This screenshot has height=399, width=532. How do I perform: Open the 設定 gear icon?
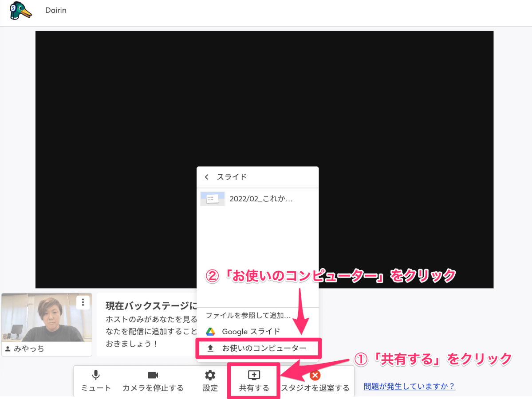pyautogui.click(x=210, y=376)
